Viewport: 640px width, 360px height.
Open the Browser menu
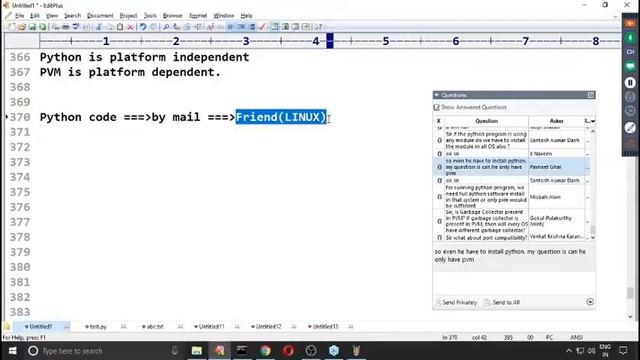(x=173, y=16)
